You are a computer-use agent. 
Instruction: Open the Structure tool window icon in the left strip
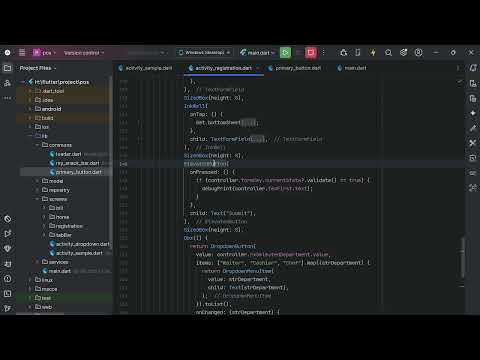coord(7,83)
